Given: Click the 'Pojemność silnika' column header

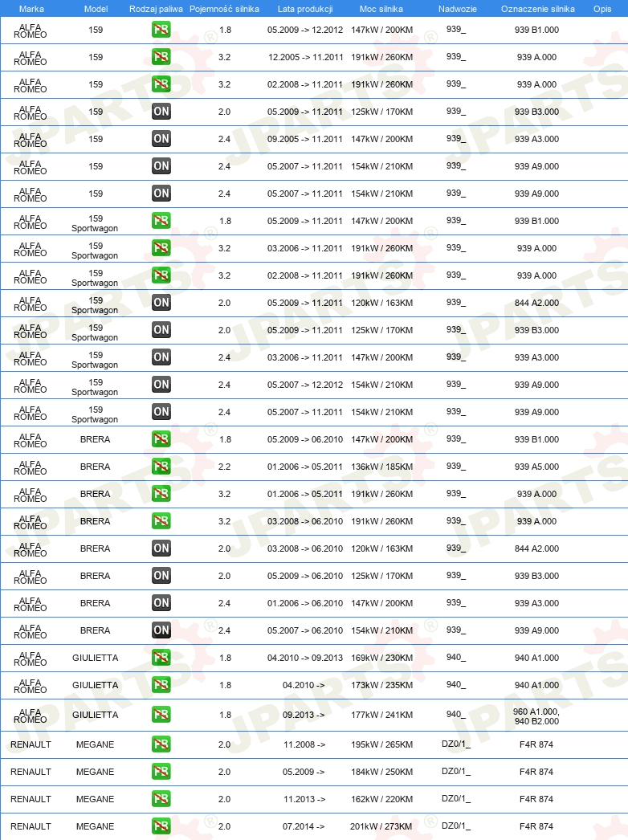Looking at the screenshot, I should pos(225,9).
